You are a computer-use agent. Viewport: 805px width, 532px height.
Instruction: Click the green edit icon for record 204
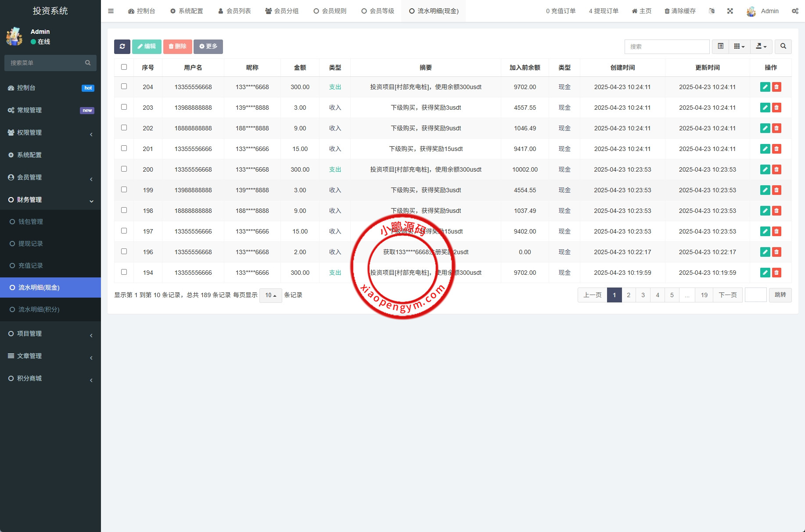[x=765, y=87]
